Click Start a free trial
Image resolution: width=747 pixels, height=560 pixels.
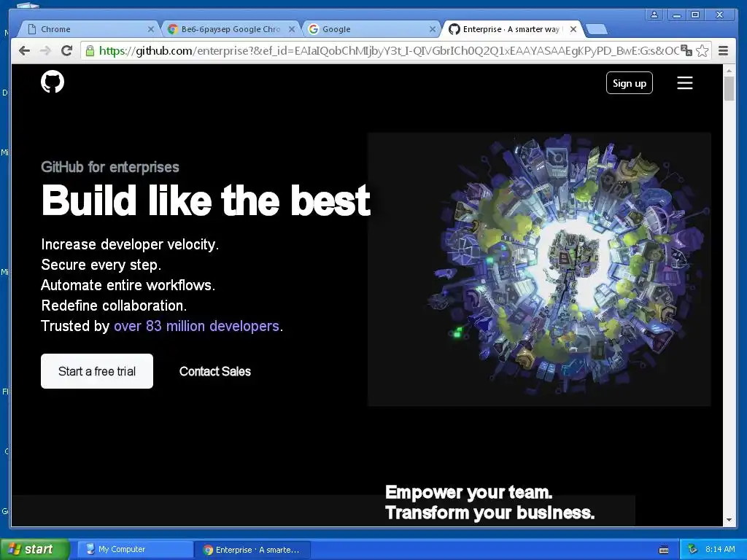click(97, 371)
